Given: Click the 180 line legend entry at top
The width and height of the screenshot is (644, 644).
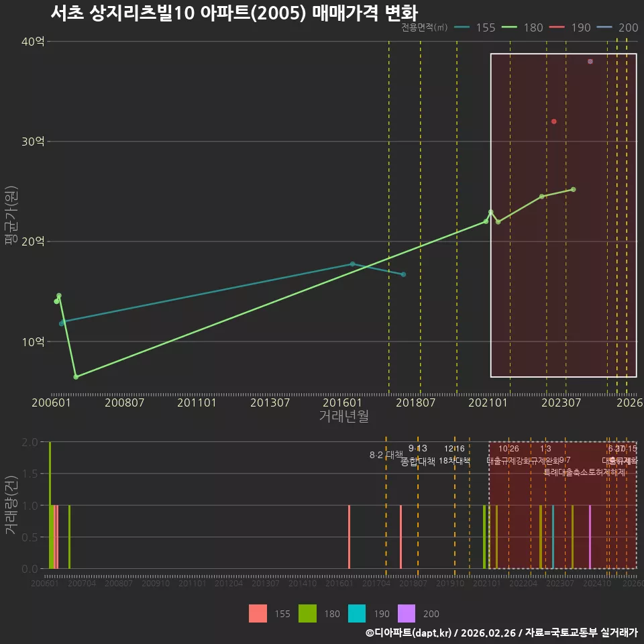Looking at the screenshot, I should click(x=523, y=28).
